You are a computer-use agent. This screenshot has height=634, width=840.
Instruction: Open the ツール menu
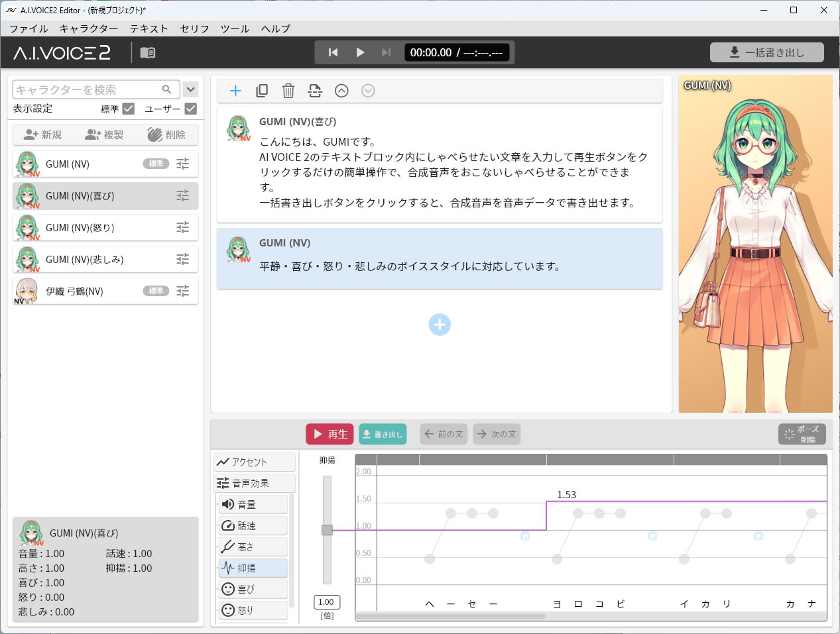[235, 28]
